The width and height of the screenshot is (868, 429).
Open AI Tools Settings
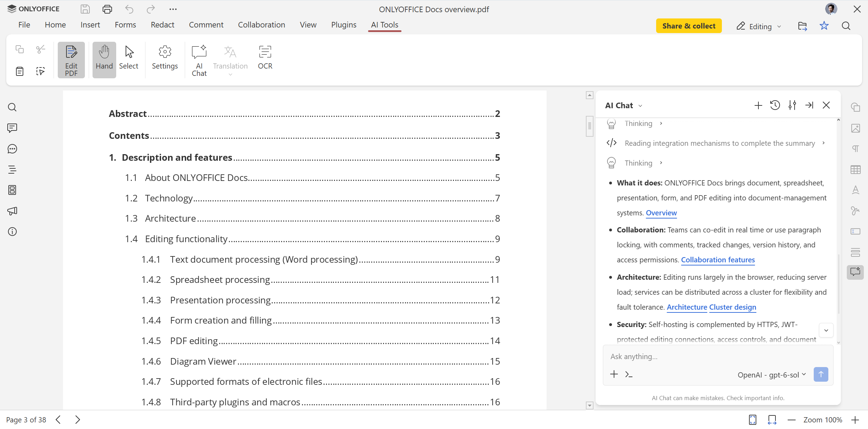(165, 58)
